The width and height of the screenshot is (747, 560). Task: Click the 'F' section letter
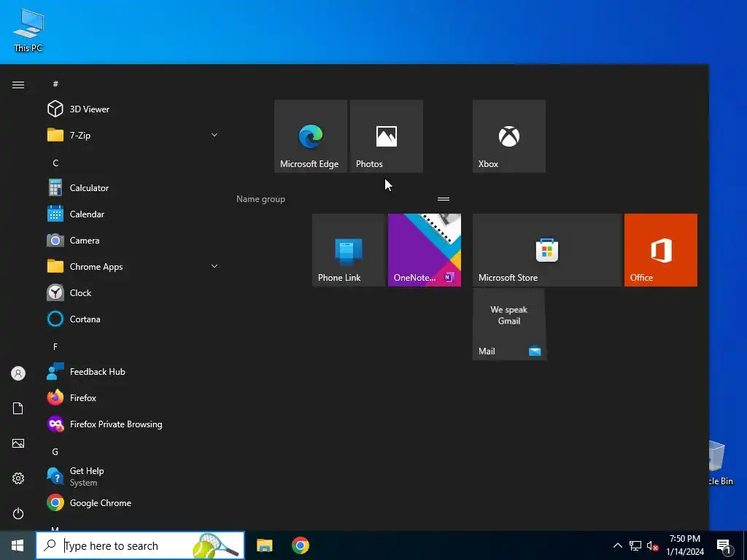pyautogui.click(x=55, y=346)
